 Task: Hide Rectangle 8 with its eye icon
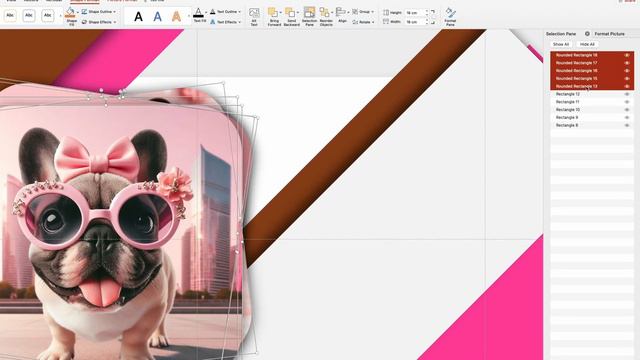[627, 125]
